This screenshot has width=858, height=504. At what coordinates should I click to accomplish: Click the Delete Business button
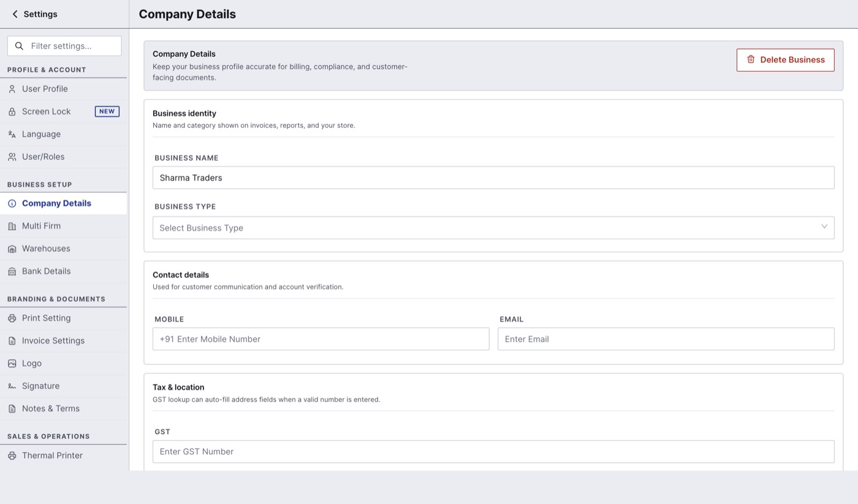(785, 60)
